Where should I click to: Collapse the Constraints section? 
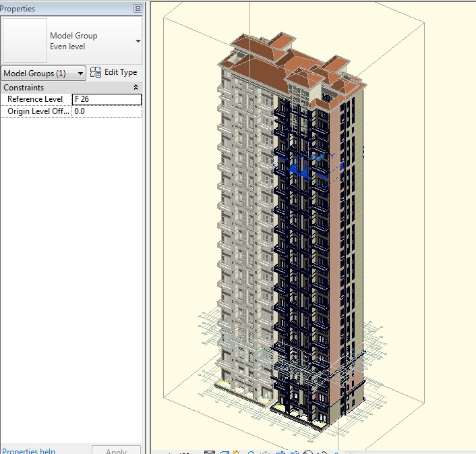point(136,88)
